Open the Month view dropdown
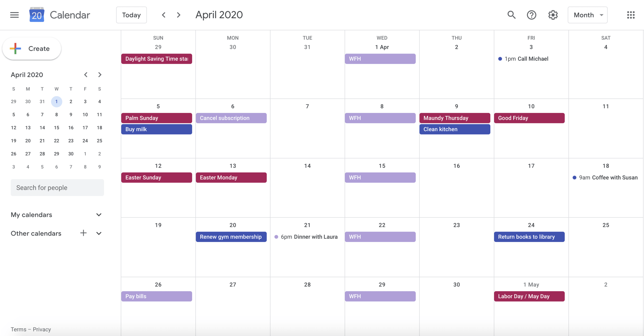 (589, 14)
